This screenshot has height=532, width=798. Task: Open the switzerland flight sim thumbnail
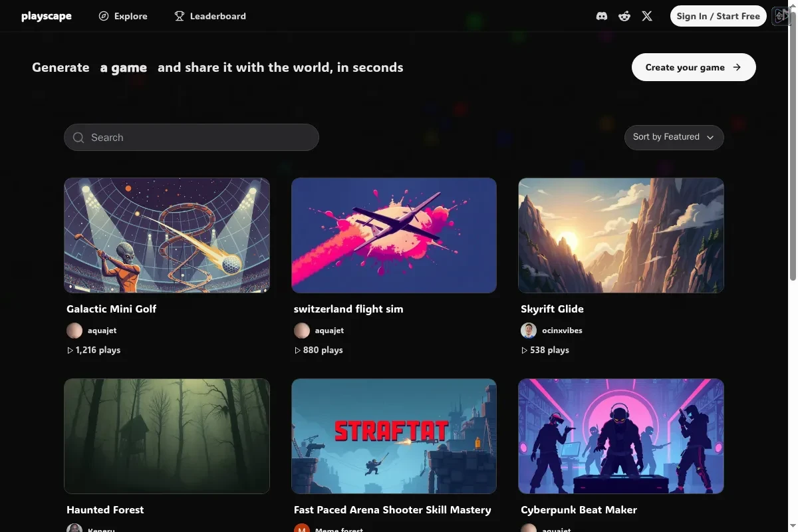click(x=394, y=235)
